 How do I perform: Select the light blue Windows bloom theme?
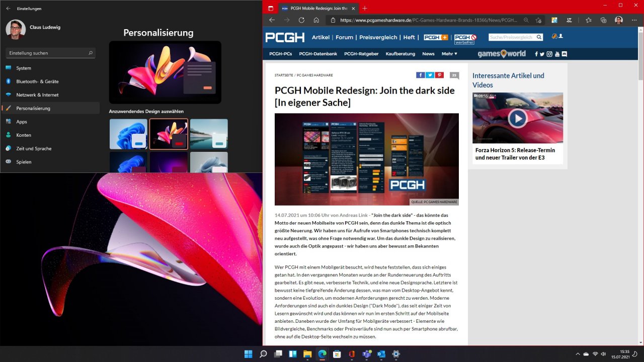(x=128, y=134)
